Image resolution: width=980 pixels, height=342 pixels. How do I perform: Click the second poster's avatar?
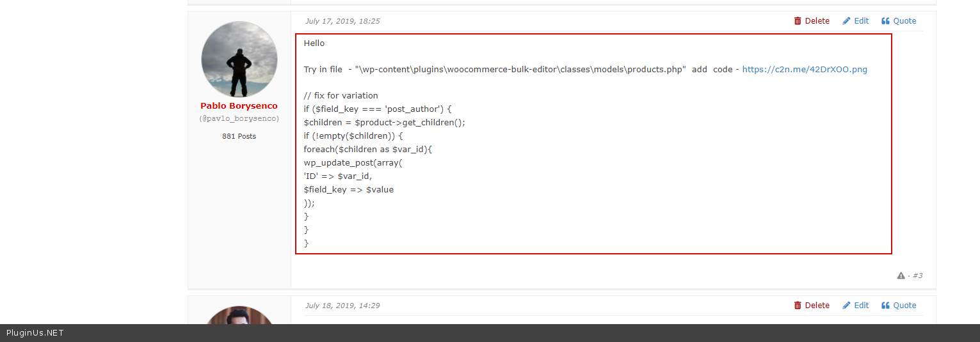pyautogui.click(x=239, y=315)
